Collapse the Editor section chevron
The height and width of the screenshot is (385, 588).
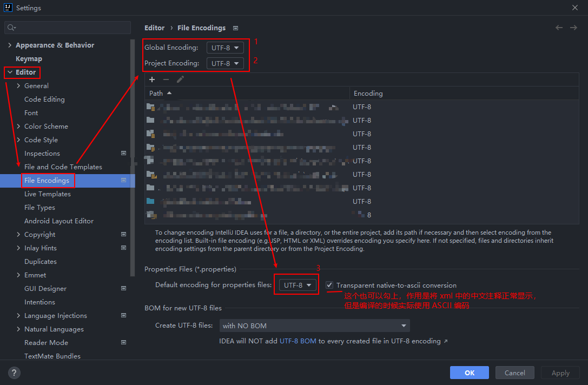(x=10, y=72)
